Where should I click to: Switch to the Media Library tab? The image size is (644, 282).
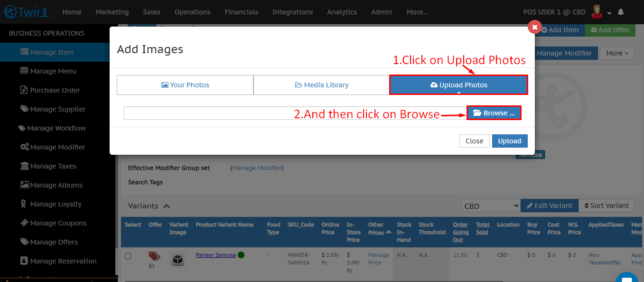[x=321, y=85]
